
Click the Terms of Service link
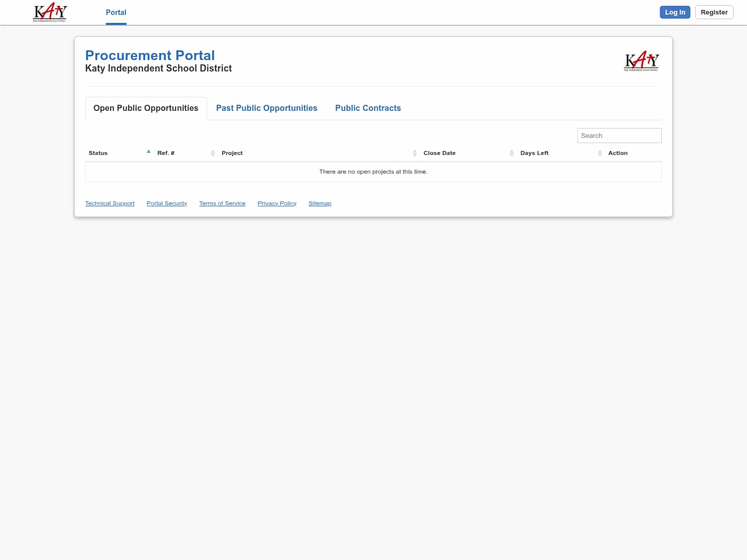point(222,203)
